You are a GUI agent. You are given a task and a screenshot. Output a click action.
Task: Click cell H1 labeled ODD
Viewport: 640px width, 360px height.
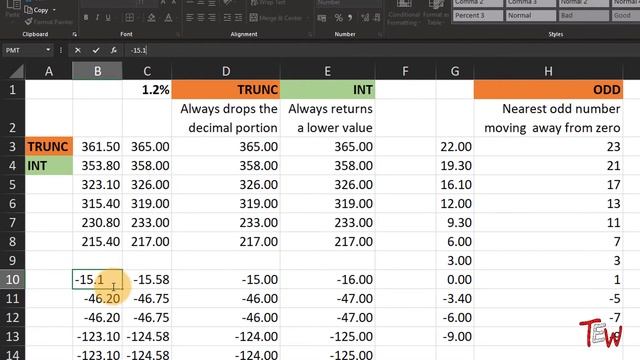548,89
